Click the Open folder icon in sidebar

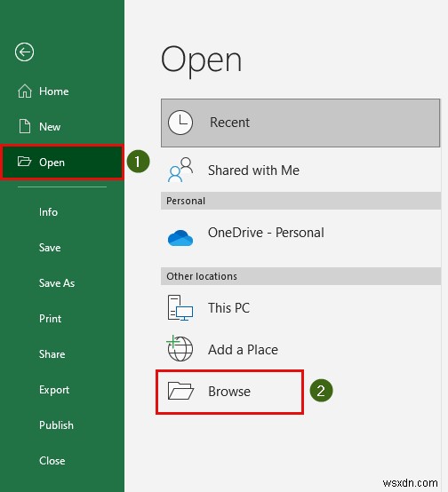(24, 162)
